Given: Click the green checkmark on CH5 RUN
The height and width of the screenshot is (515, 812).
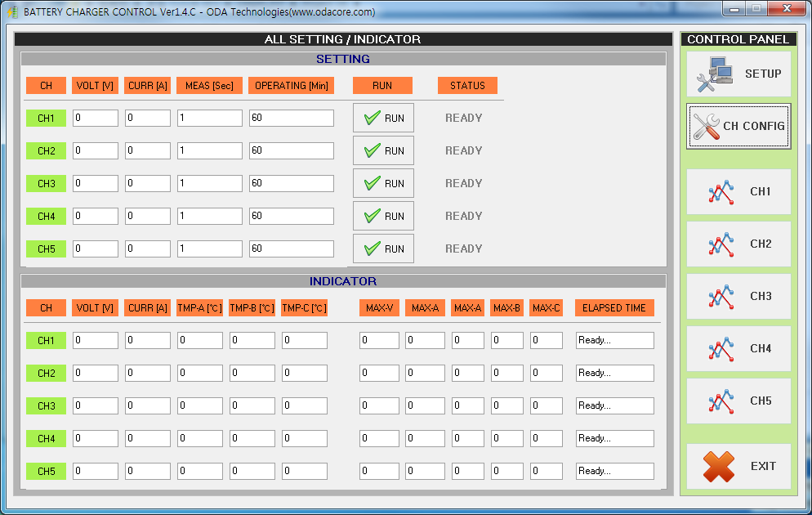Looking at the screenshot, I should click(x=373, y=249).
